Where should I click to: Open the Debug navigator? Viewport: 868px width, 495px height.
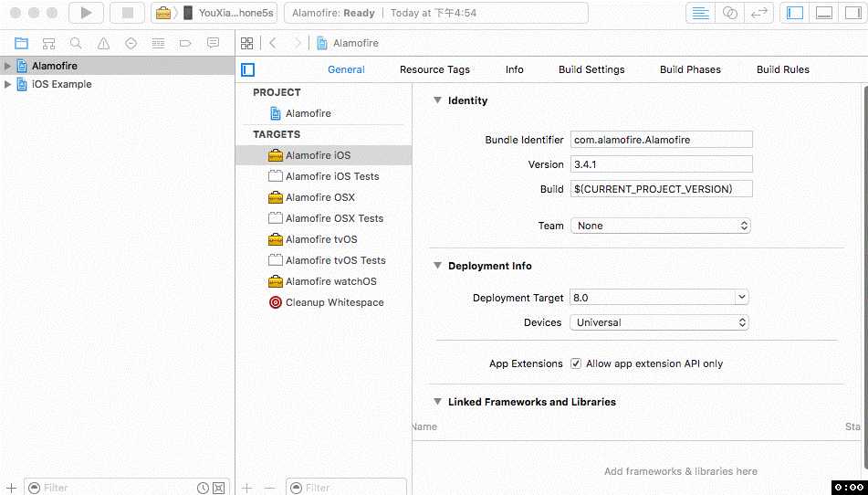coord(158,43)
